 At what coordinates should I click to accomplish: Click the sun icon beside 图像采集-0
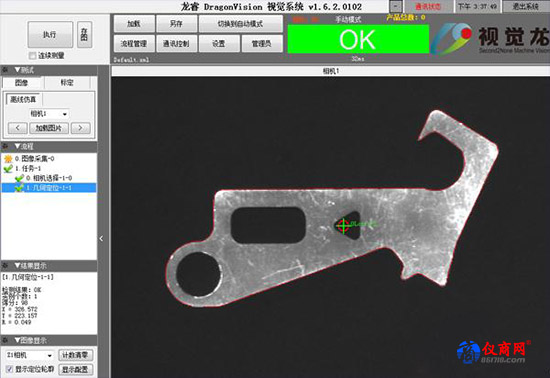[x=8, y=159]
